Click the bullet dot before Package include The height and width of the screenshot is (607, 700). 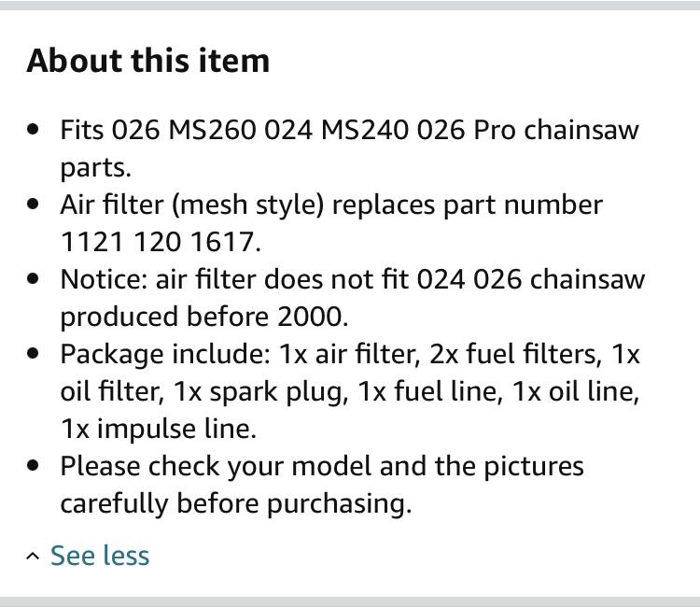tap(33, 353)
